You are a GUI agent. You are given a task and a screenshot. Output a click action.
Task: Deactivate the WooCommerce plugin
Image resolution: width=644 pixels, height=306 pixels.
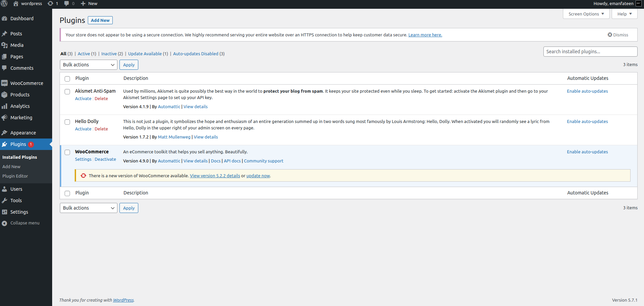coord(105,159)
